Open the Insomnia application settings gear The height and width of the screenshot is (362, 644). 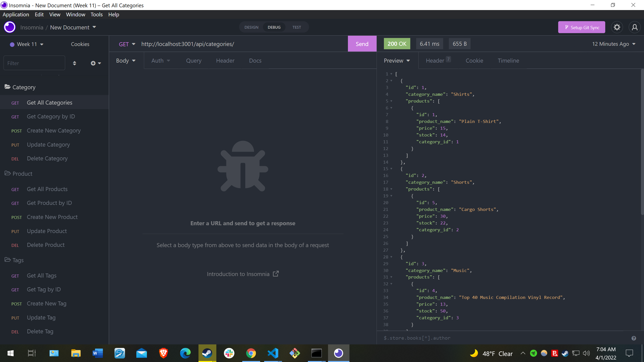[x=617, y=27]
